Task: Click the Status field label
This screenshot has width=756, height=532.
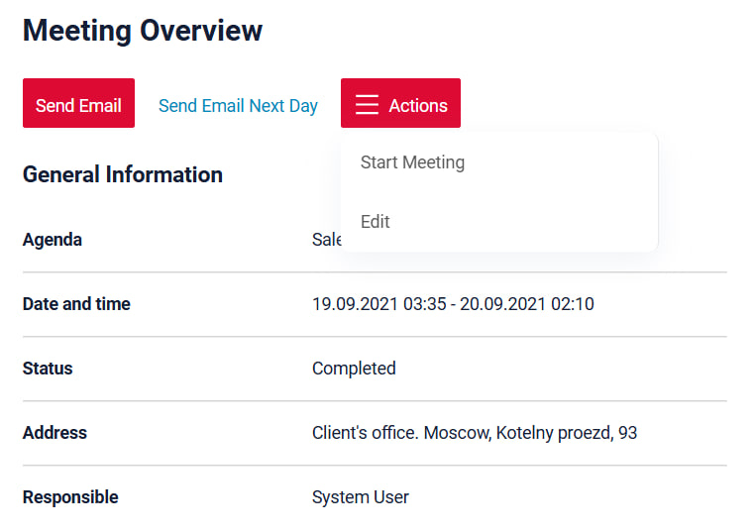Action: pyautogui.click(x=48, y=369)
